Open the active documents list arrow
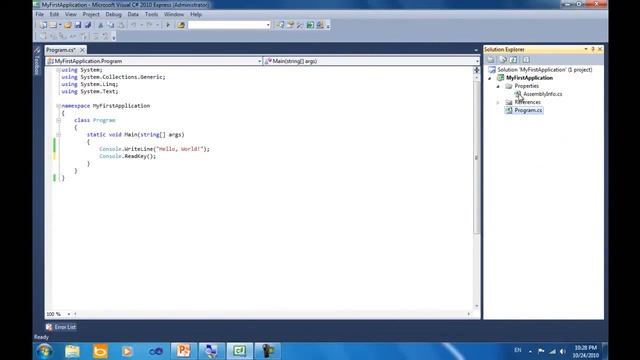The height and width of the screenshot is (360, 640). click(x=476, y=50)
